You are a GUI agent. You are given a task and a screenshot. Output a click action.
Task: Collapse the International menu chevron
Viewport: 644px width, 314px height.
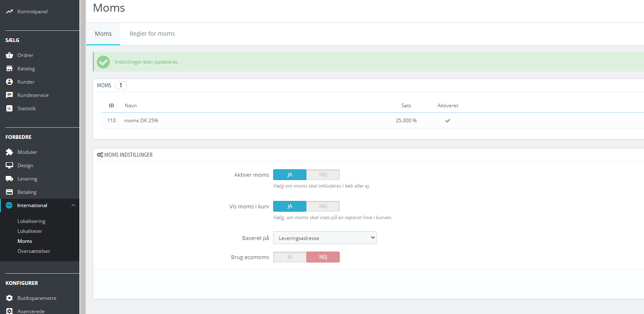coord(73,205)
